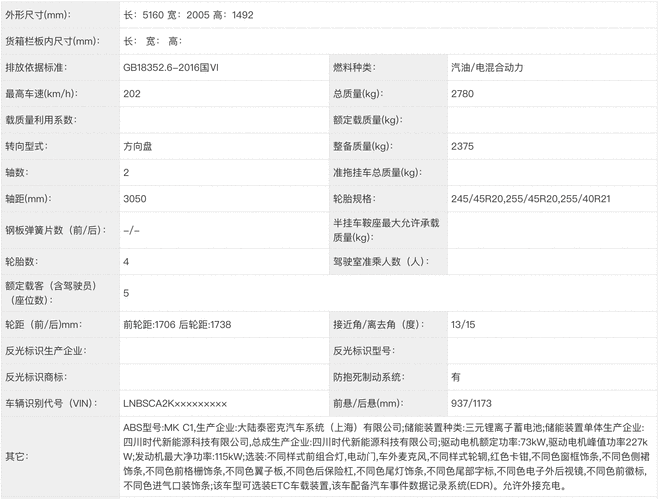Select the wheelbase value 3050
This screenshot has width=660, height=499.
(x=135, y=199)
